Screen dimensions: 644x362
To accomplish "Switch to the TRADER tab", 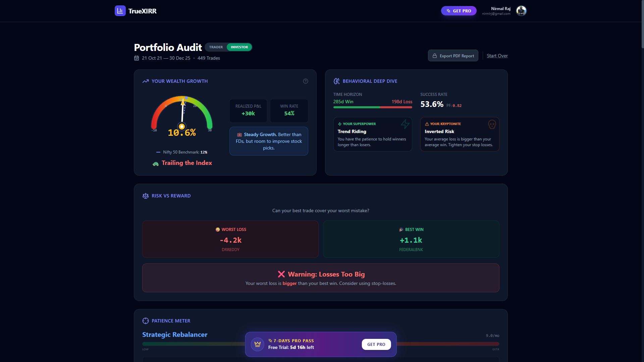I will click(216, 47).
